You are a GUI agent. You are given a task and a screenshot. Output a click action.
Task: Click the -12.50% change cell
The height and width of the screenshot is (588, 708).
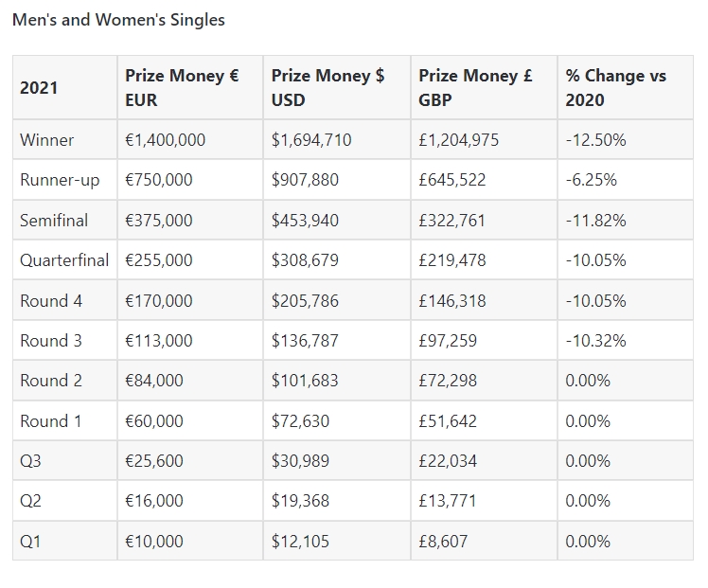click(x=595, y=140)
